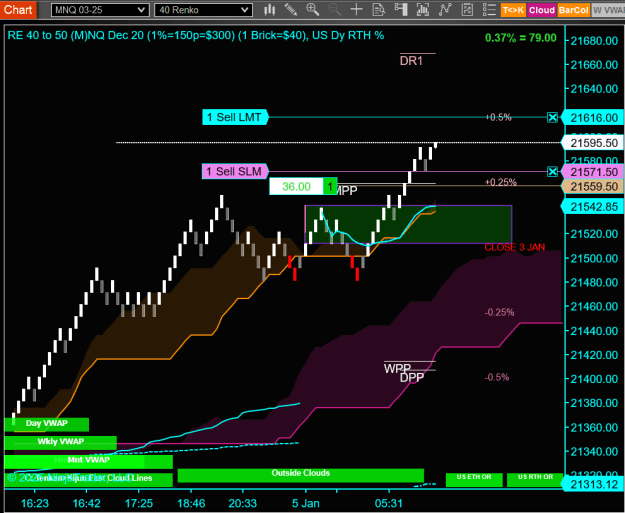
Task: Click the US ETH OR label
Action: tap(474, 479)
